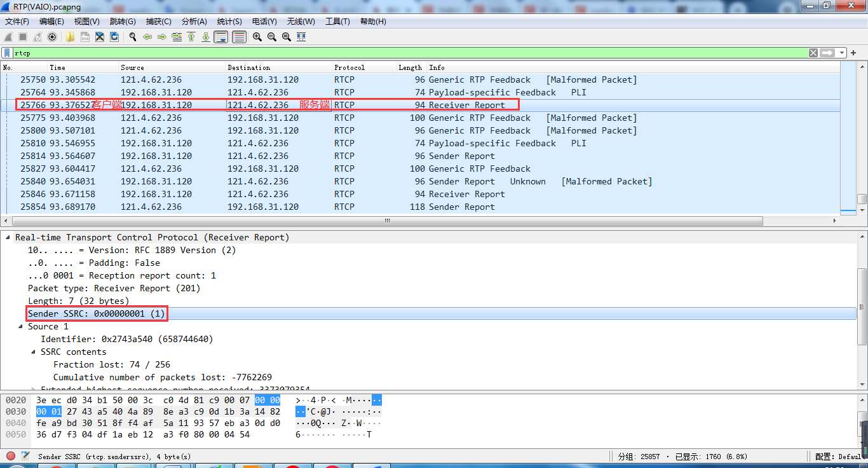Go forward to next packet arrow

[x=162, y=37]
